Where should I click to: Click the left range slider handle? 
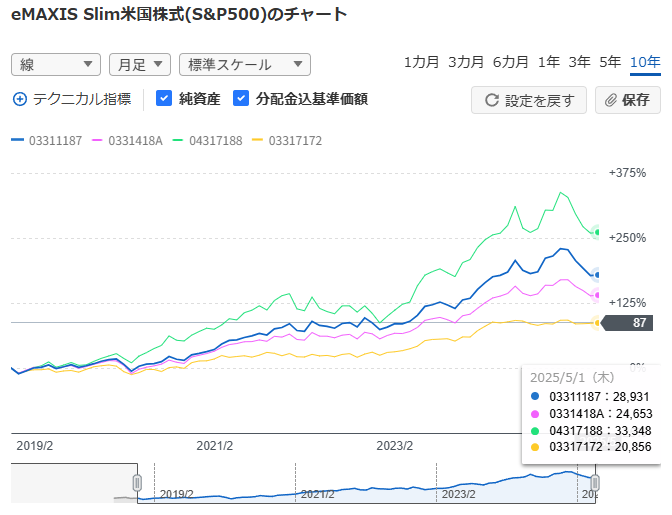click(137, 483)
